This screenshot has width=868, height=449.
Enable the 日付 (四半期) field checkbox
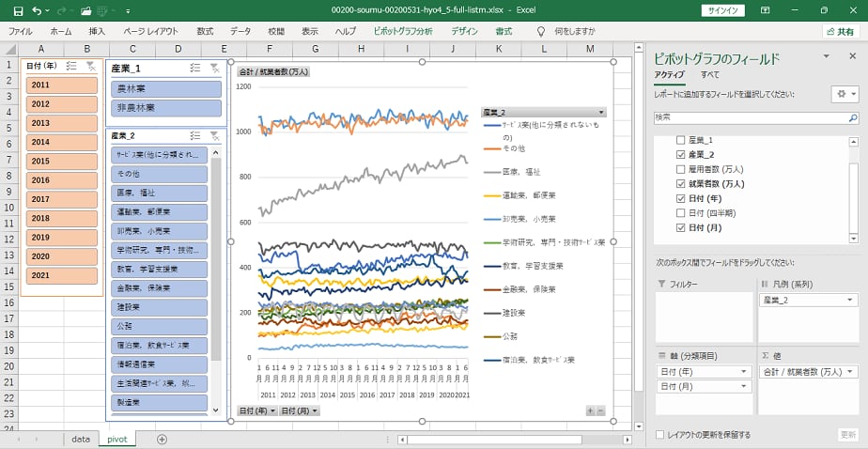point(681,212)
